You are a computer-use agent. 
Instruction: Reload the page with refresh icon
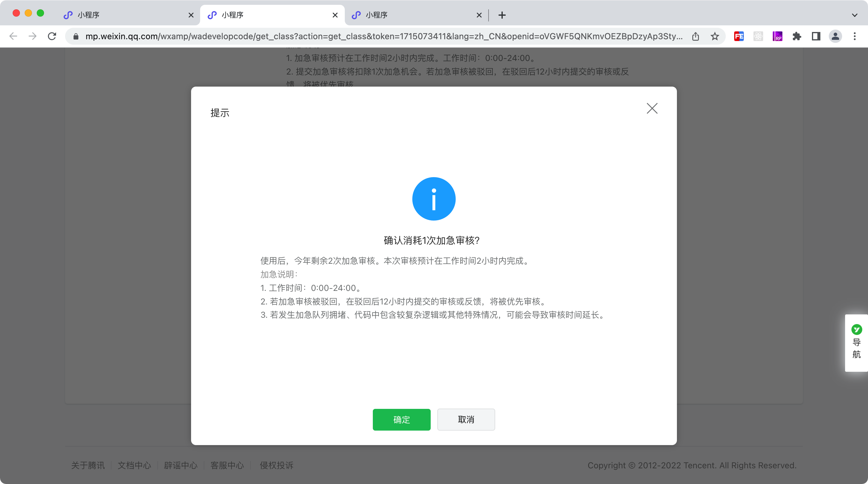[x=52, y=36]
